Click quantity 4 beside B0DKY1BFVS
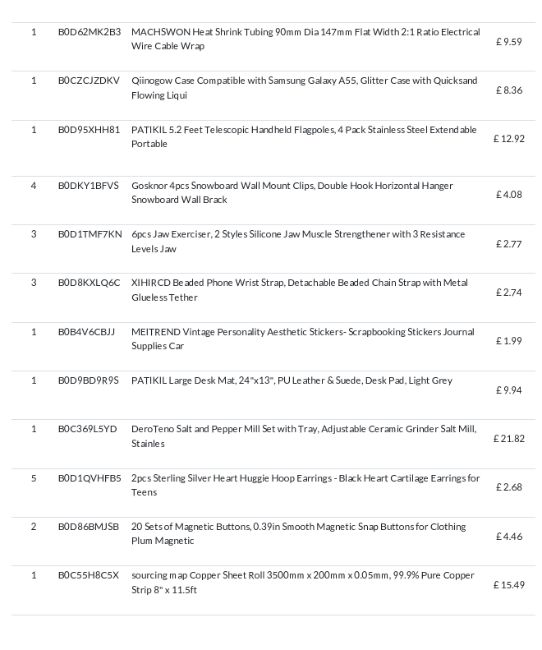 click(34, 185)
